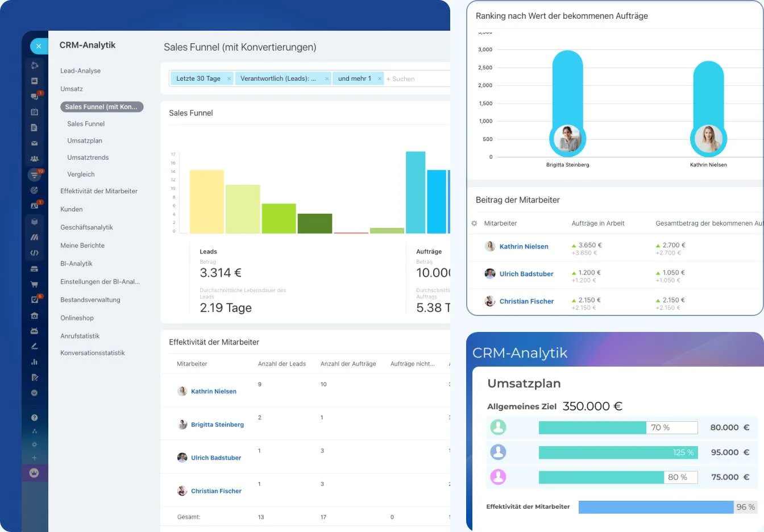764x532 pixels.
Task: Open Bestandsverwaltung in the side menu
Action: click(x=90, y=300)
